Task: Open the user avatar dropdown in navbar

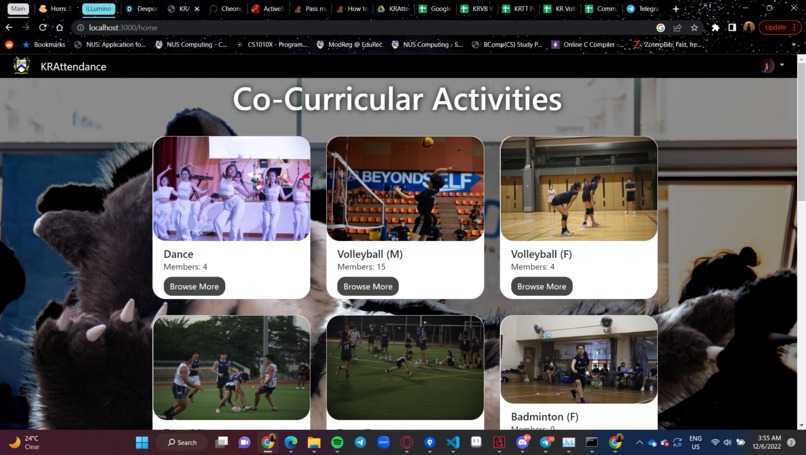Action: point(772,66)
